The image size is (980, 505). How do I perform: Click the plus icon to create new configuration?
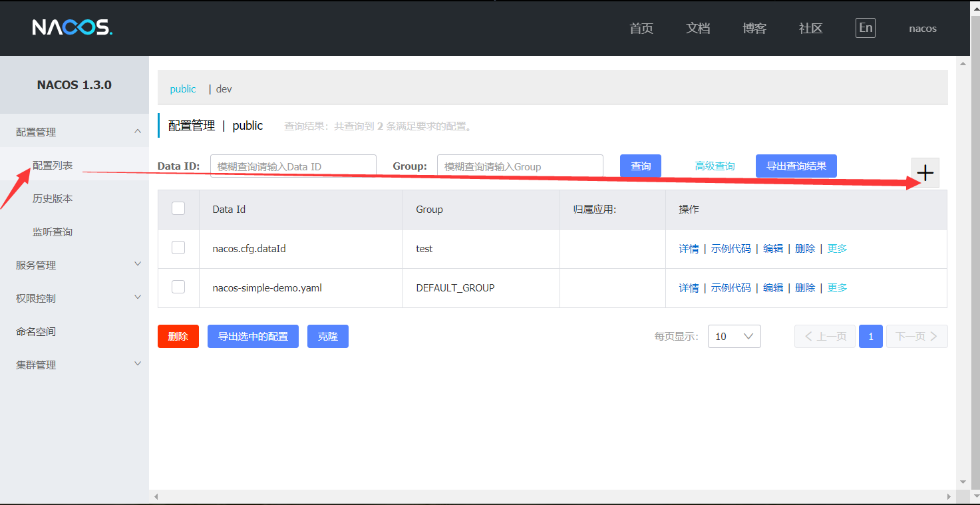point(925,172)
